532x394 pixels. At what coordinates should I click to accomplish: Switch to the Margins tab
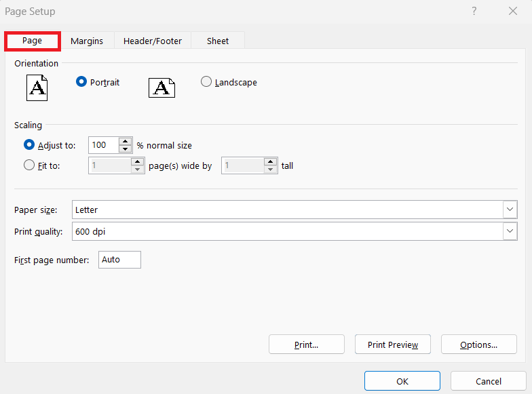(87, 41)
